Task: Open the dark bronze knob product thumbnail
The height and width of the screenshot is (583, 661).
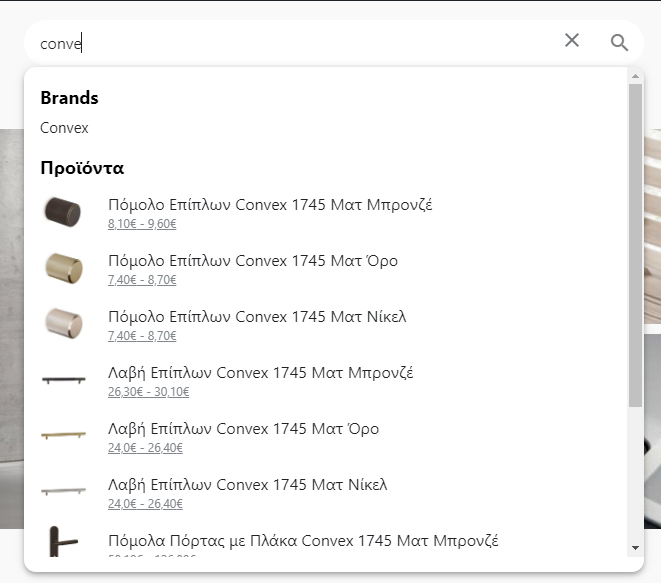Action: pos(63,212)
